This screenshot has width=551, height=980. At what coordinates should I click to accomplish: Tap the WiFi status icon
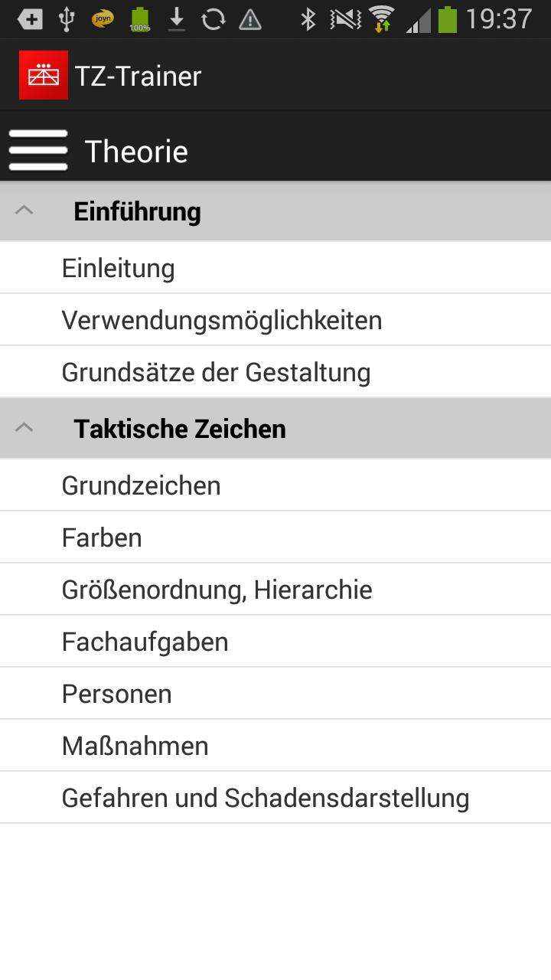(x=382, y=17)
